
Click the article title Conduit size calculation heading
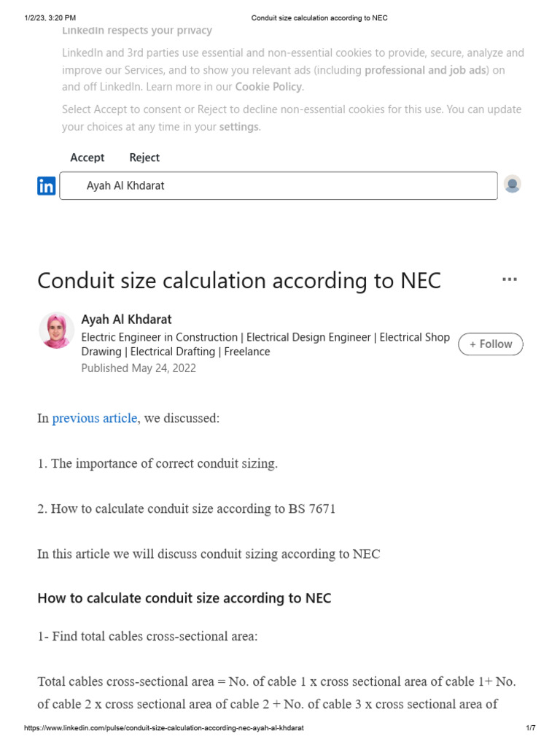pos(239,281)
